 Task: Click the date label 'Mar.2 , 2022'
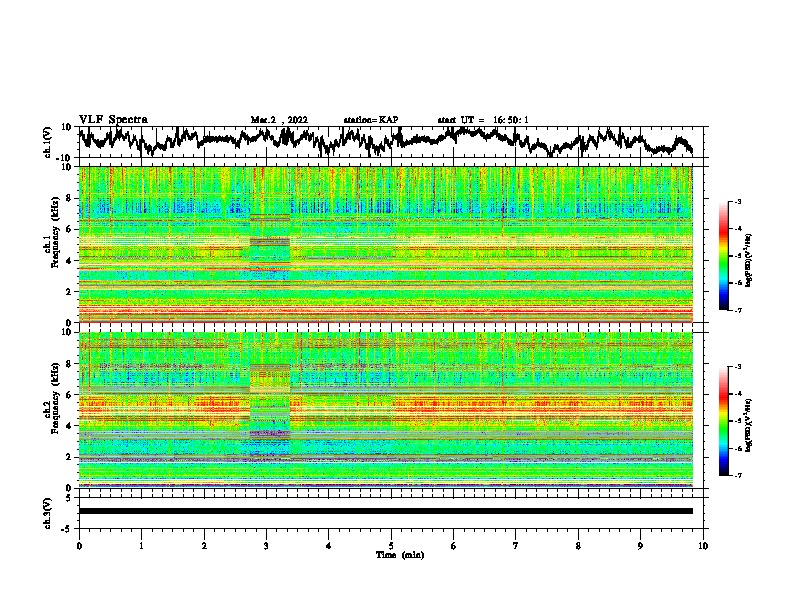coord(279,120)
